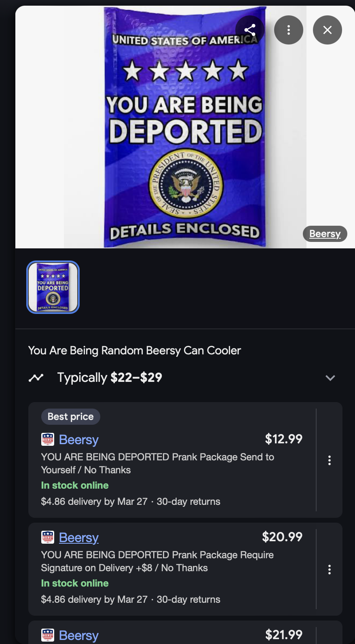Click the share icon on product image
This screenshot has height=644, width=355.
pyautogui.click(x=250, y=30)
